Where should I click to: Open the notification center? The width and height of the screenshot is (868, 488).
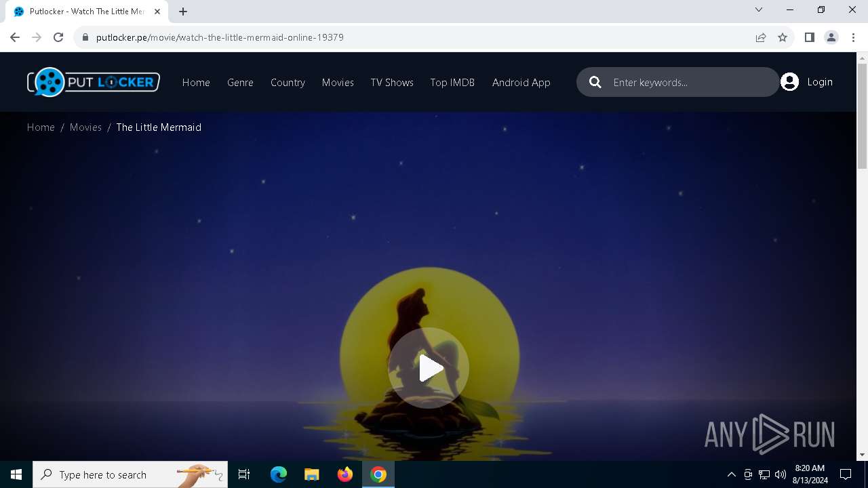pos(846,474)
